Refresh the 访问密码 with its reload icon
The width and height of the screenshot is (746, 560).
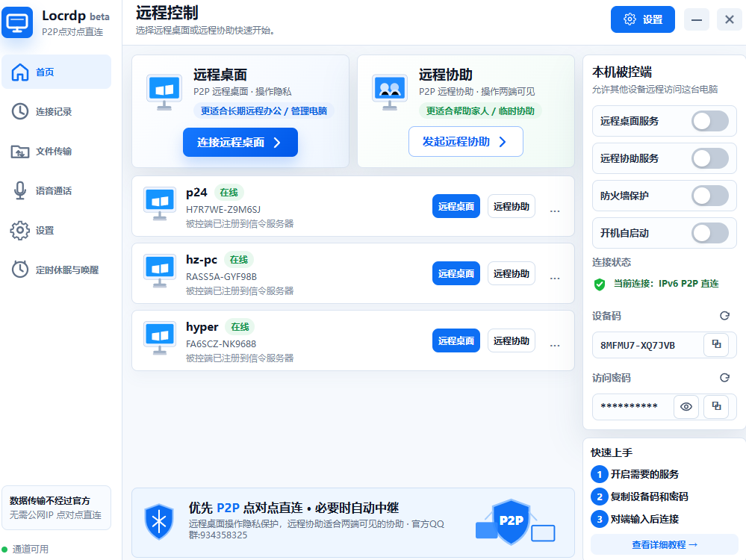724,377
